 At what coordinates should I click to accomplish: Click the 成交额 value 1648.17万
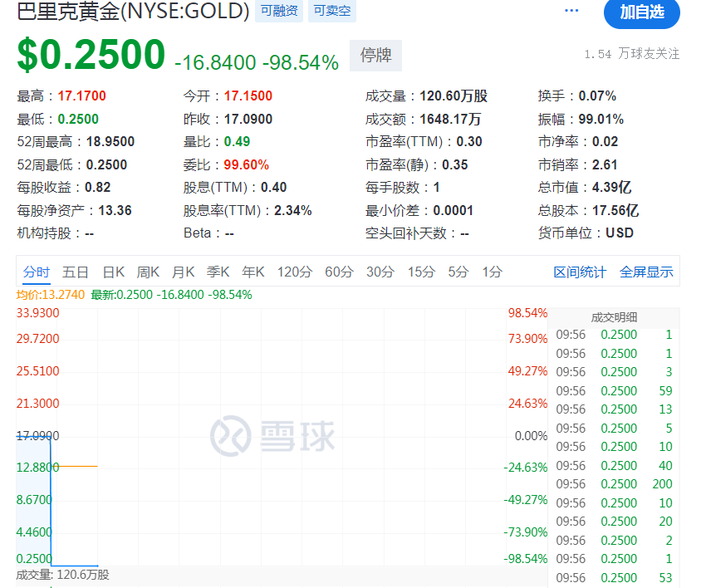[x=450, y=120]
